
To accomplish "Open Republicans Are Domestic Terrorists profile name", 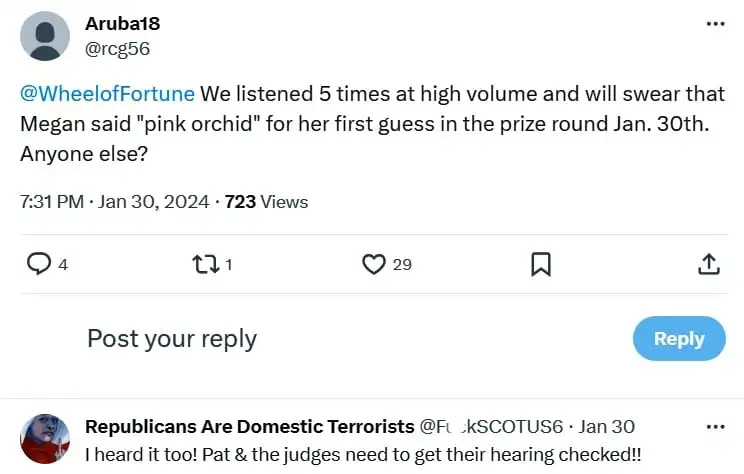I will click(250, 427).
